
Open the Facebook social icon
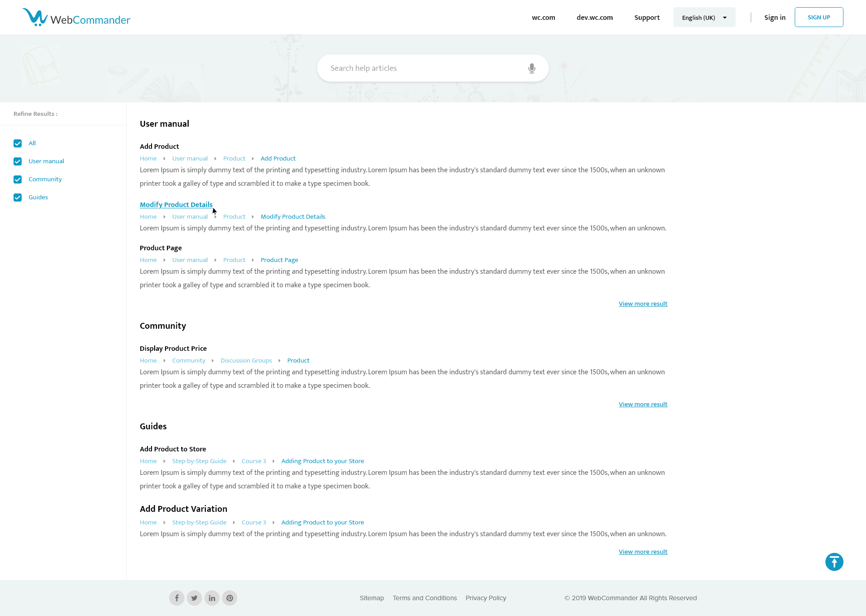click(x=177, y=598)
